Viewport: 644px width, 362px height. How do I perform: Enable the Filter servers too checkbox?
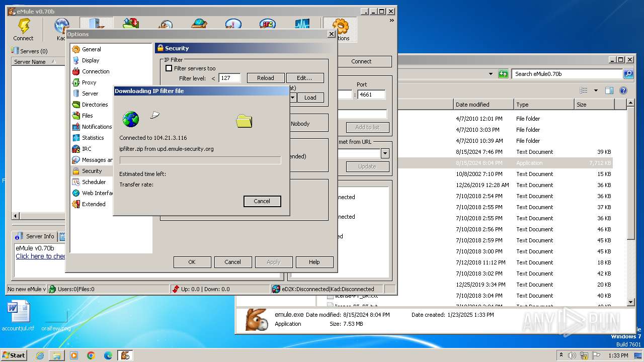tap(169, 68)
